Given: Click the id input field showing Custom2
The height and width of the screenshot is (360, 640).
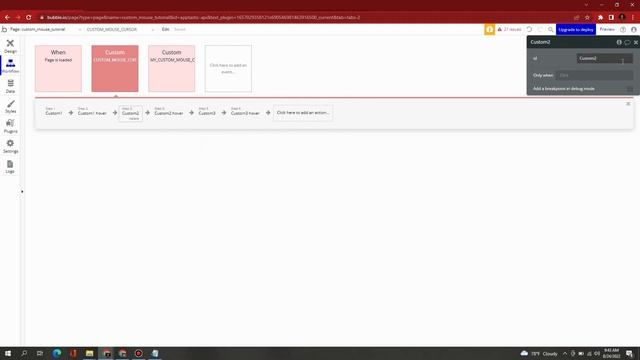Looking at the screenshot, I should [604, 58].
